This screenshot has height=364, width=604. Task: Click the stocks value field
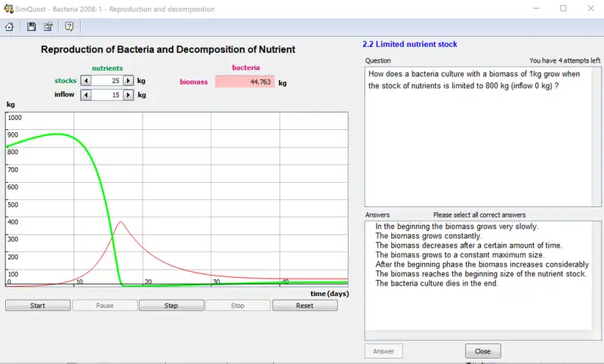106,81
